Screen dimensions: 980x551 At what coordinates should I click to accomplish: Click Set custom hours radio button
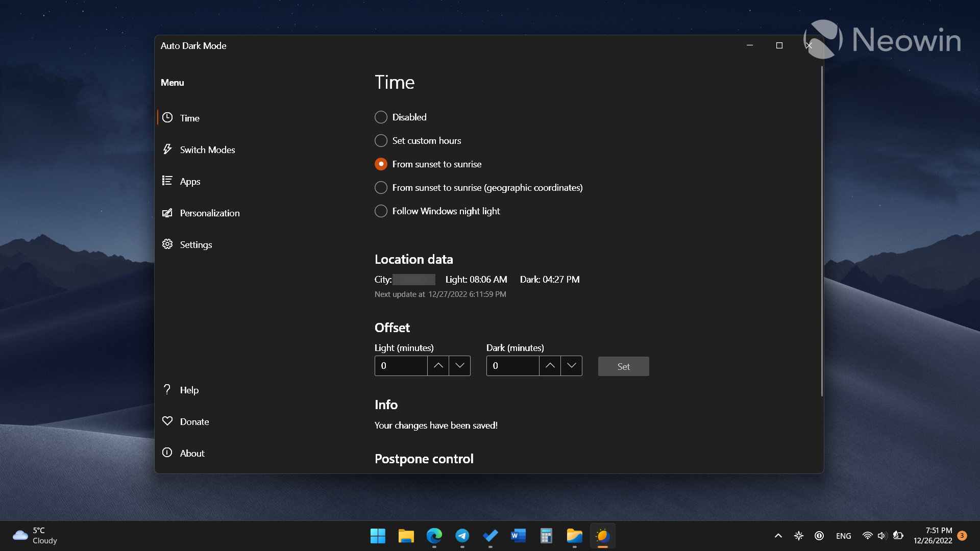[x=380, y=140]
